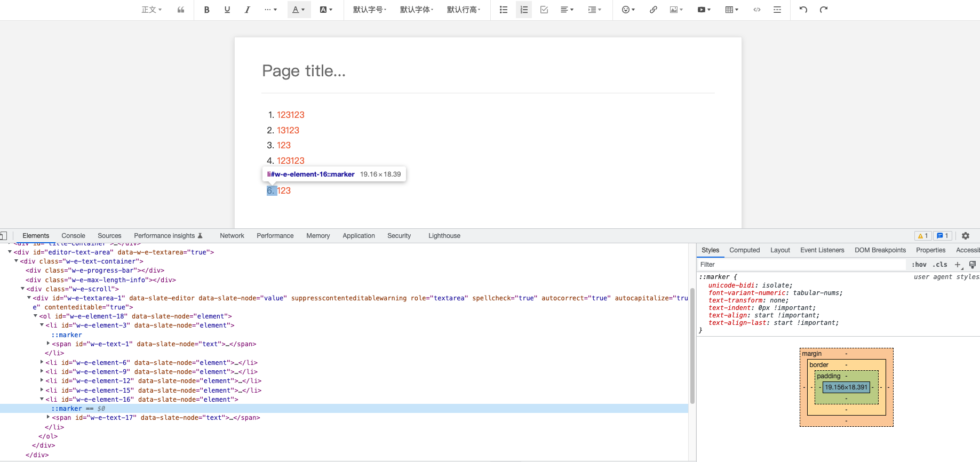Expand the w-e-element-12 li node
Viewport: 980px width, 462px height.
coord(42,380)
